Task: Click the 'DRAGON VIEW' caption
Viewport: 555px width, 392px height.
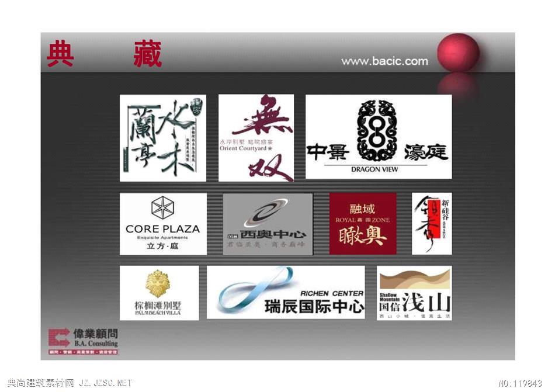Action: tap(374, 169)
